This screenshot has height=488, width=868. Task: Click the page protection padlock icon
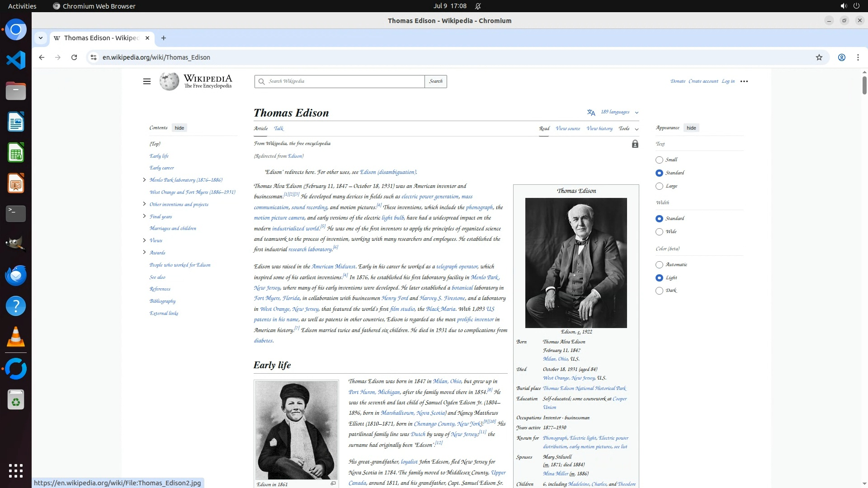[x=635, y=144]
